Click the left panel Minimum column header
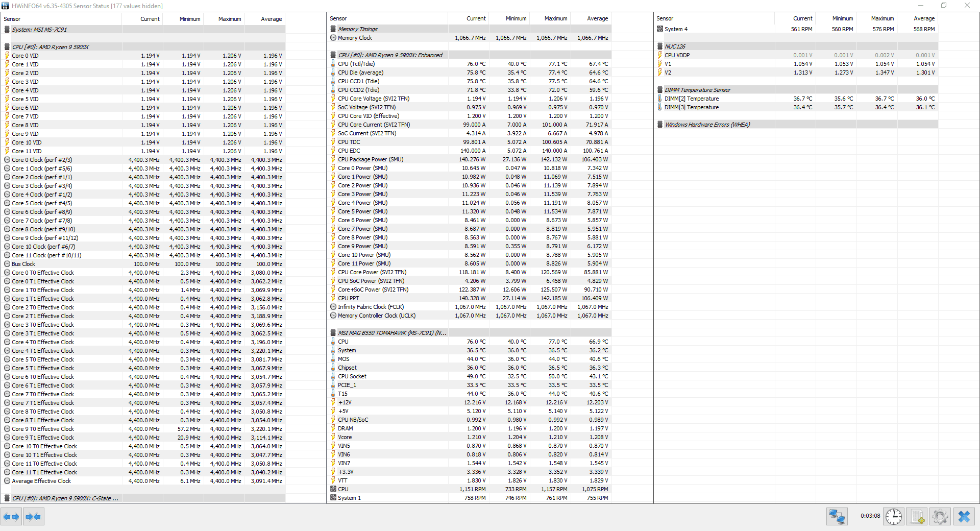The width and height of the screenshot is (980, 531). click(183, 19)
